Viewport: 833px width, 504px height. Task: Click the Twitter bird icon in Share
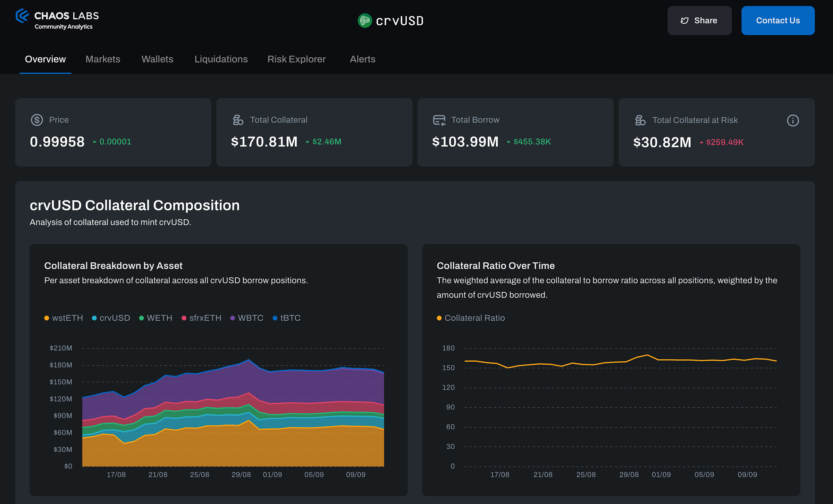[684, 21]
